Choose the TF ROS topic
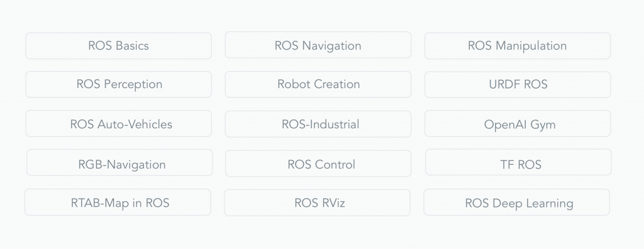The height and width of the screenshot is (249, 644). 518,162
